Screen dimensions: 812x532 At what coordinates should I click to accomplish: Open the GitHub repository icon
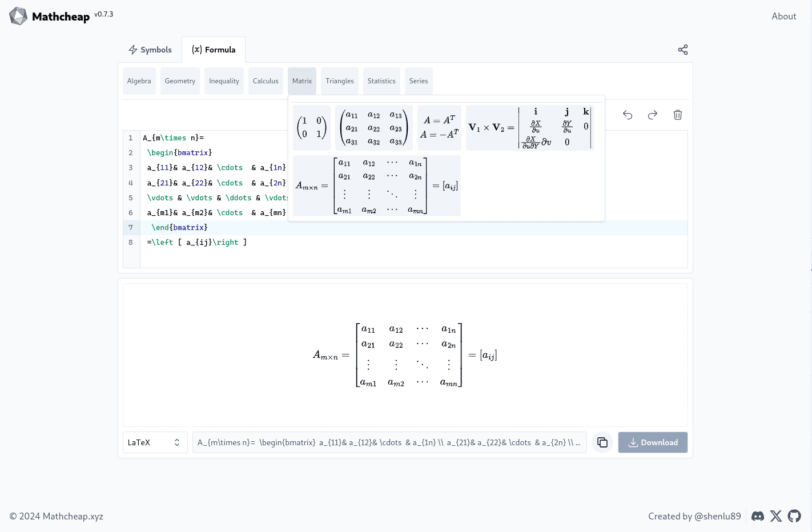[x=794, y=516]
